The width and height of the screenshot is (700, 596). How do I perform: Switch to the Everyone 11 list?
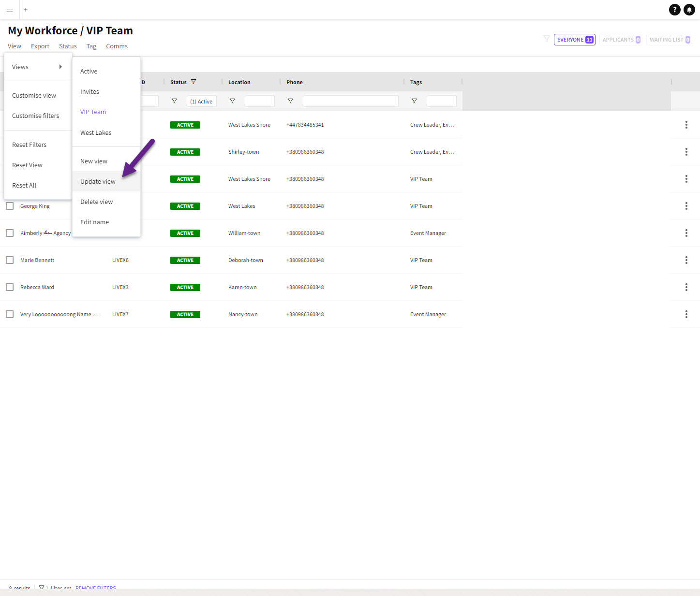[x=574, y=40]
